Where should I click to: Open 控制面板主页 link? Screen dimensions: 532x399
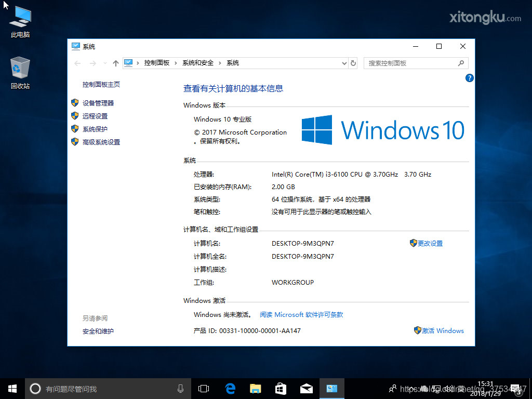coord(101,85)
